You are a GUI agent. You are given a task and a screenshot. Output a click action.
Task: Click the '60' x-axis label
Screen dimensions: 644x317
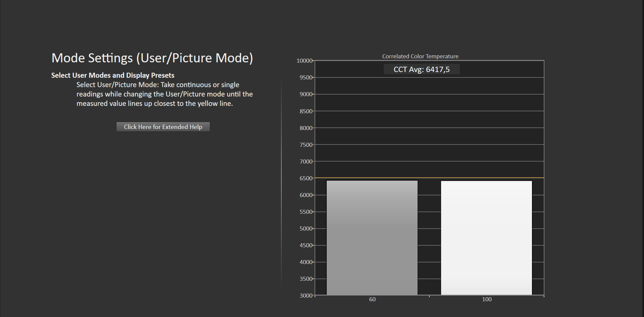(372, 299)
